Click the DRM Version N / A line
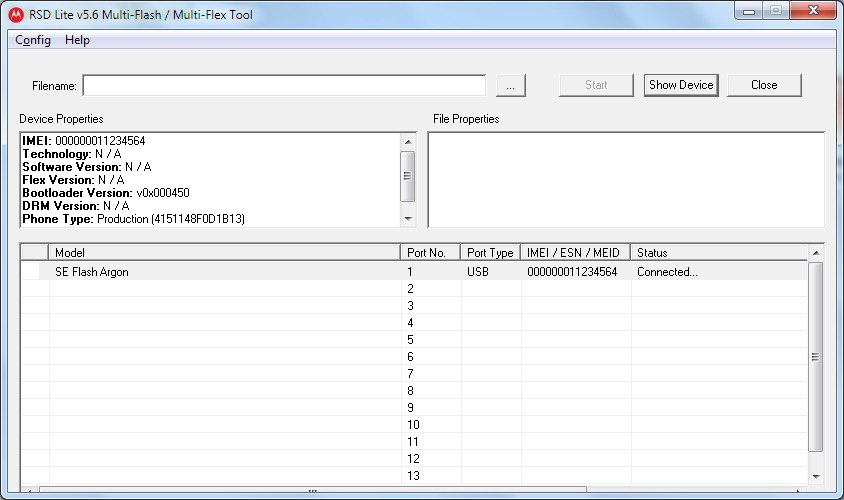Screen dimensions: 844x500 pos(76,206)
